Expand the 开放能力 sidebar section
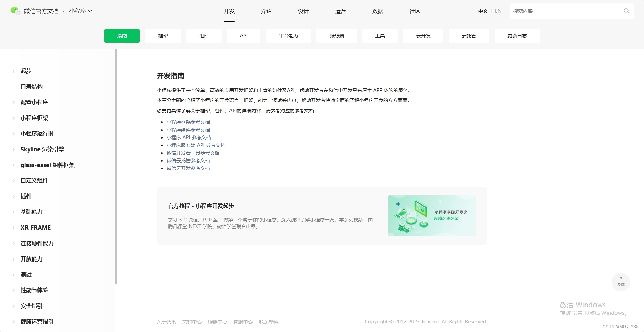This screenshot has height=332, width=644. pos(13,259)
